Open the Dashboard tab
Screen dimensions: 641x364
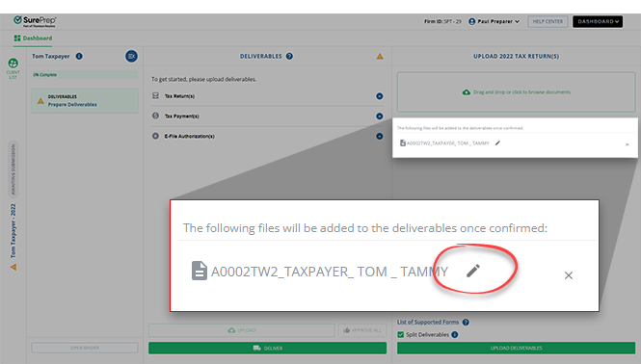coord(33,38)
